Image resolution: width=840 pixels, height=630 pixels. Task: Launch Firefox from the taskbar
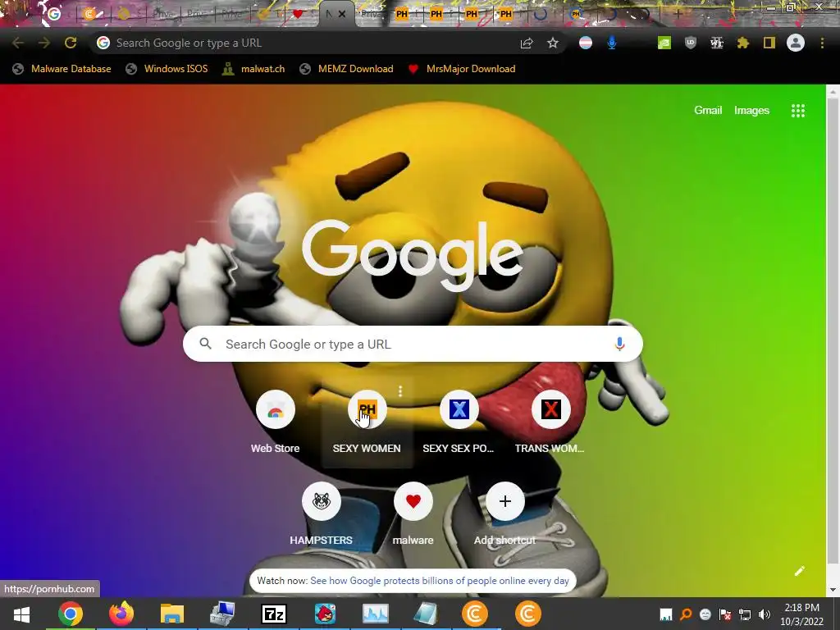tap(121, 614)
